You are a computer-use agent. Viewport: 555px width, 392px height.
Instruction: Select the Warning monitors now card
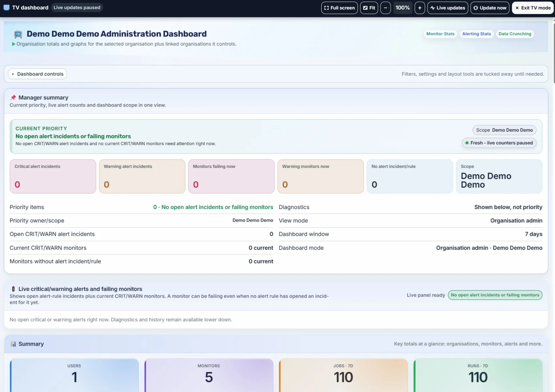321,176
